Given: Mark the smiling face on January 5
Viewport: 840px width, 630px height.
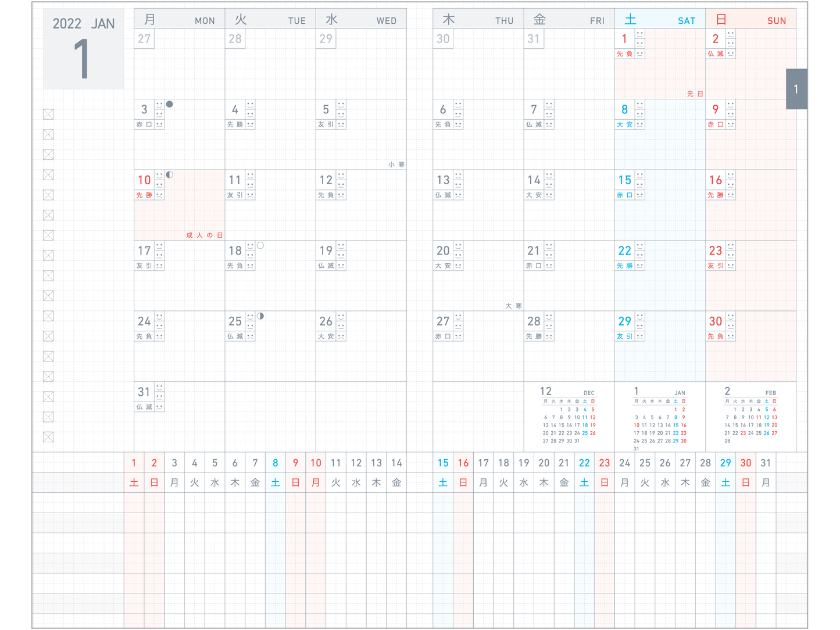Looking at the screenshot, I should [341, 105].
